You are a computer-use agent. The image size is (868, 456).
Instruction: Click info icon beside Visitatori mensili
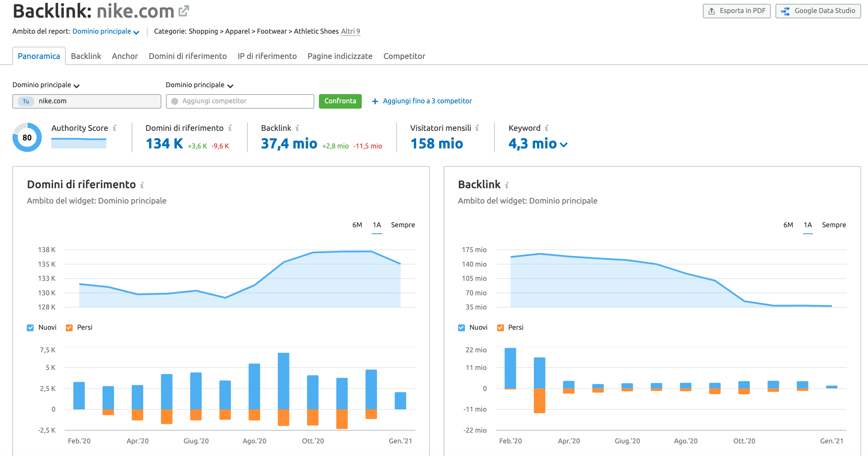[477, 128]
